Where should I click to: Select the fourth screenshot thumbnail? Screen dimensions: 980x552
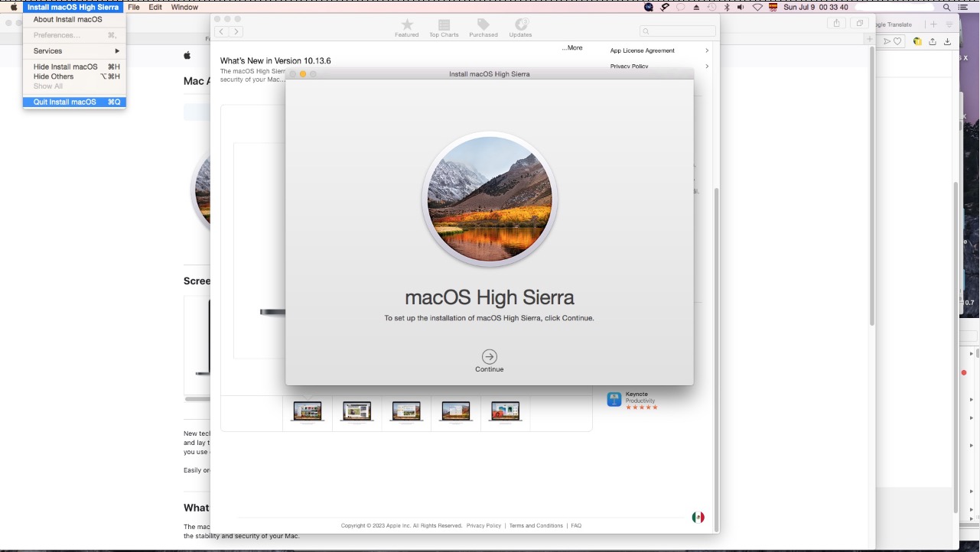point(456,411)
